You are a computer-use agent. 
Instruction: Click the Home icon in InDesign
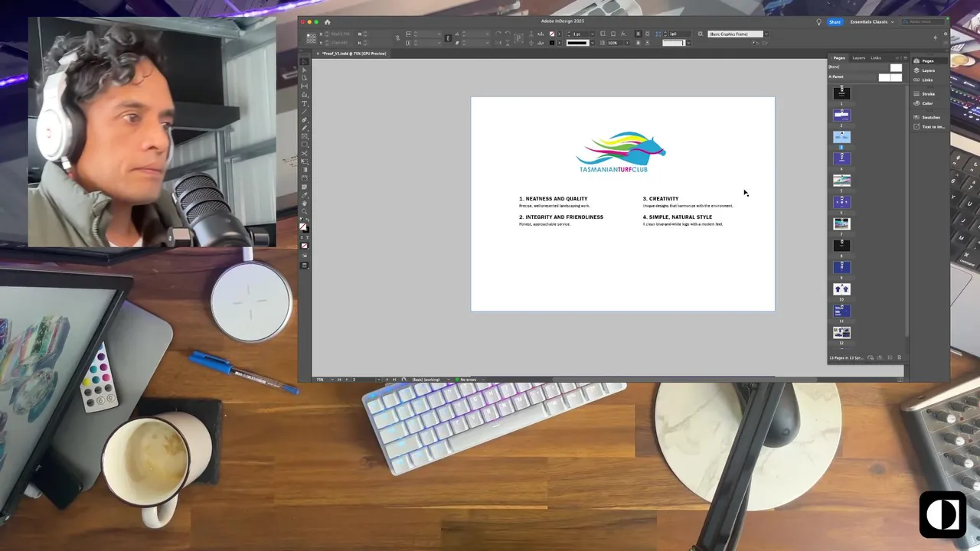pos(328,21)
